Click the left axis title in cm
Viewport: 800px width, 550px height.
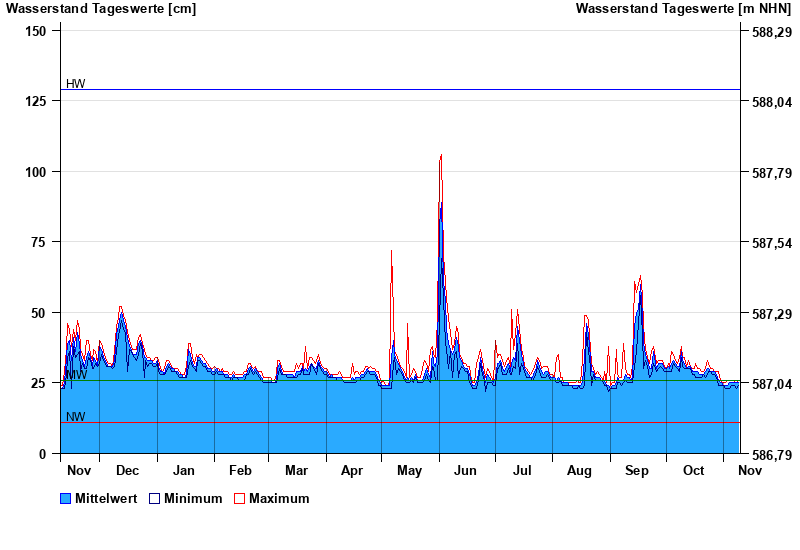click(x=101, y=9)
